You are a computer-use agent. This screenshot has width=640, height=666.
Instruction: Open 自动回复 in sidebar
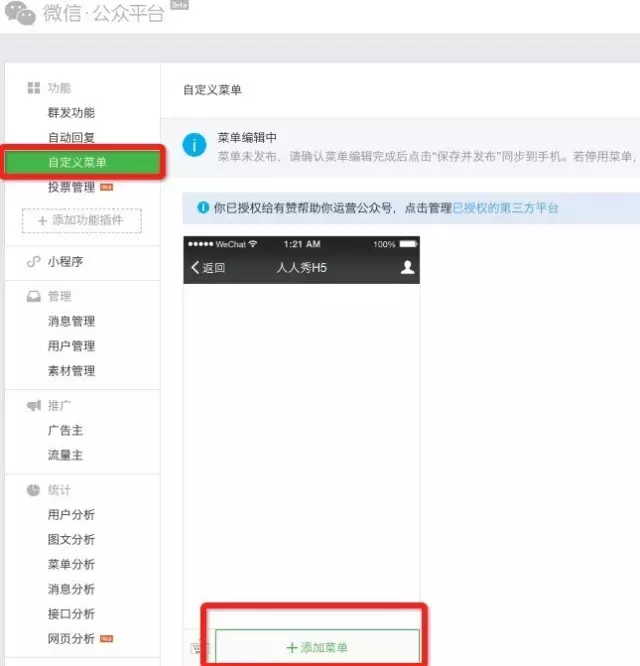pyautogui.click(x=71, y=138)
